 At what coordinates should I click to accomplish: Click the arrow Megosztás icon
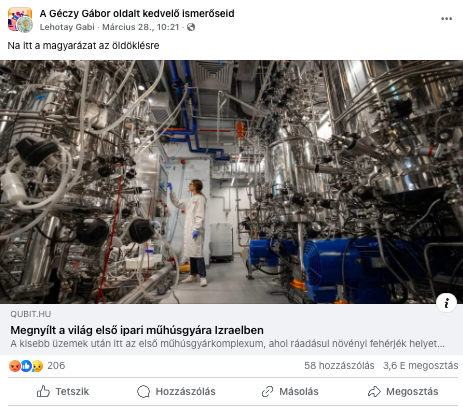coord(374,391)
